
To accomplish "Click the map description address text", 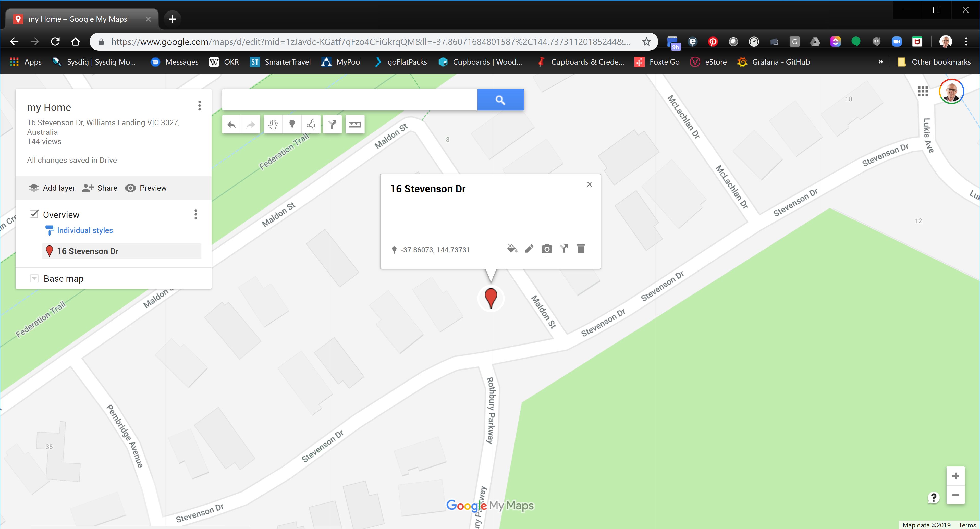I will click(x=103, y=127).
